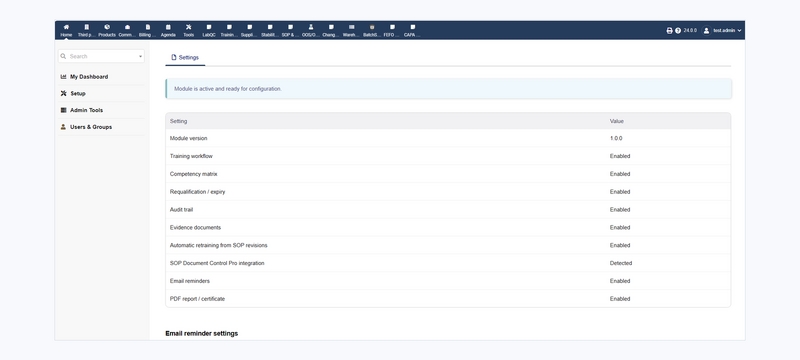800x360 pixels.
Task: Select the 'Training workflow' row label
Action: click(191, 156)
